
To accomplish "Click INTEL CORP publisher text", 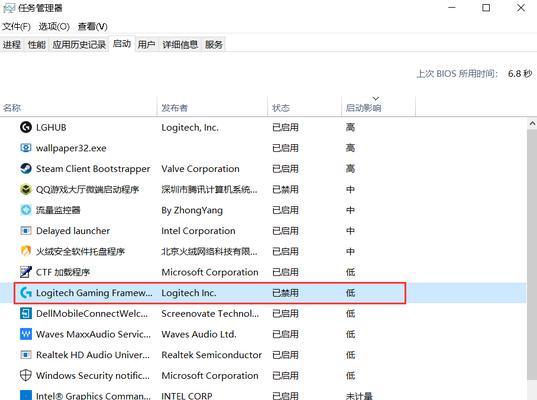I will click(187, 396).
